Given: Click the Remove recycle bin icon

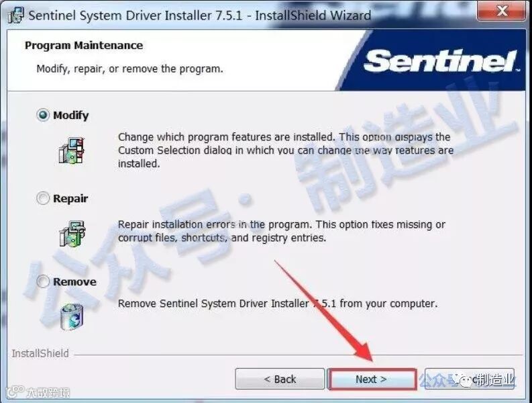Looking at the screenshot, I should point(72,317).
